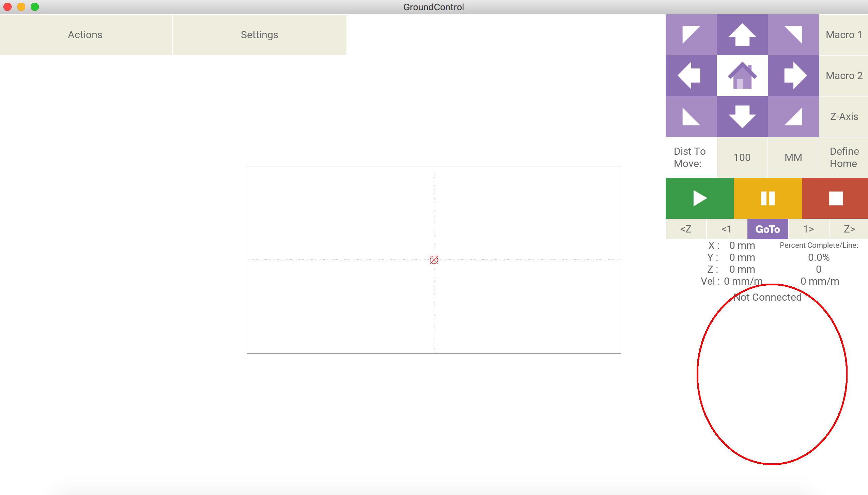
Task: Click the home icon button
Action: pos(742,75)
